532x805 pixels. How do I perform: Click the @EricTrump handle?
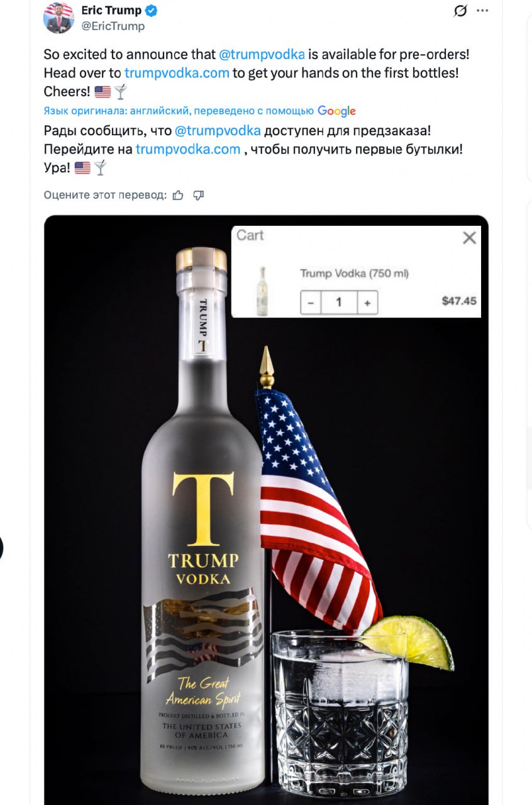click(x=113, y=26)
